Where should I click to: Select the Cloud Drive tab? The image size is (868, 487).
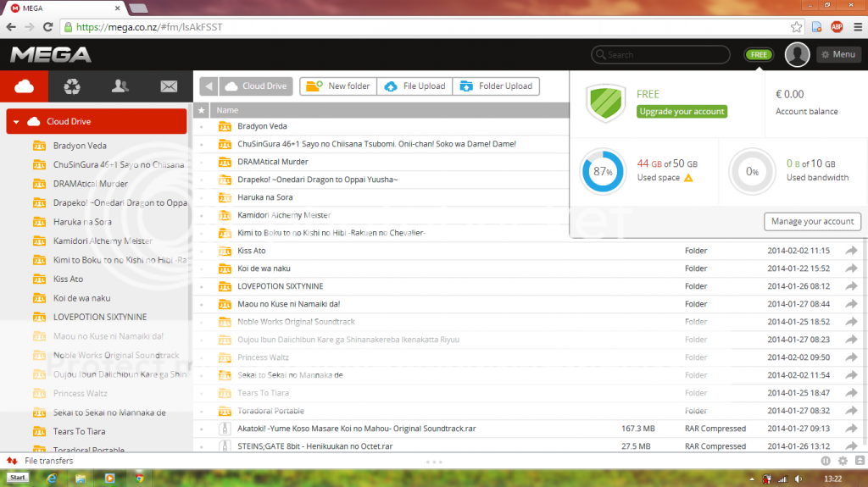[24, 86]
